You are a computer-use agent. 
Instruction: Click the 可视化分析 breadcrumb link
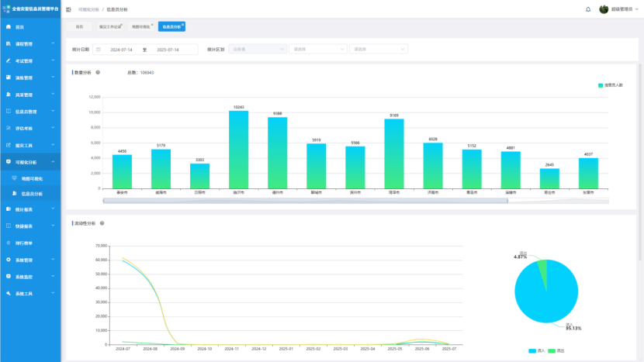tap(88, 9)
